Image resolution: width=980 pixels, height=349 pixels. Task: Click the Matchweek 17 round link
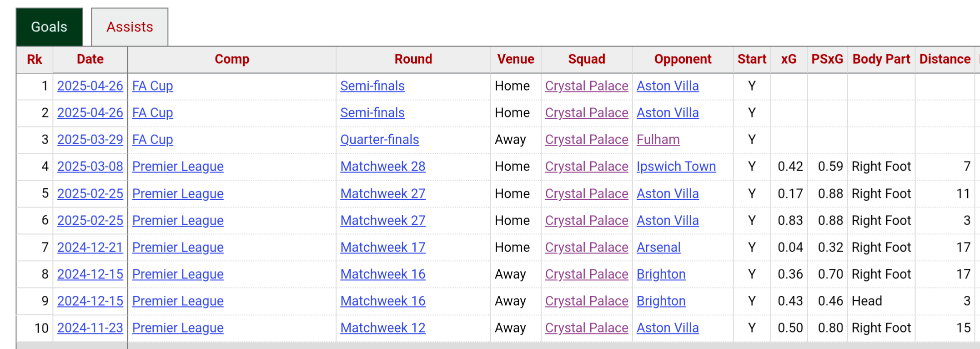tap(383, 248)
